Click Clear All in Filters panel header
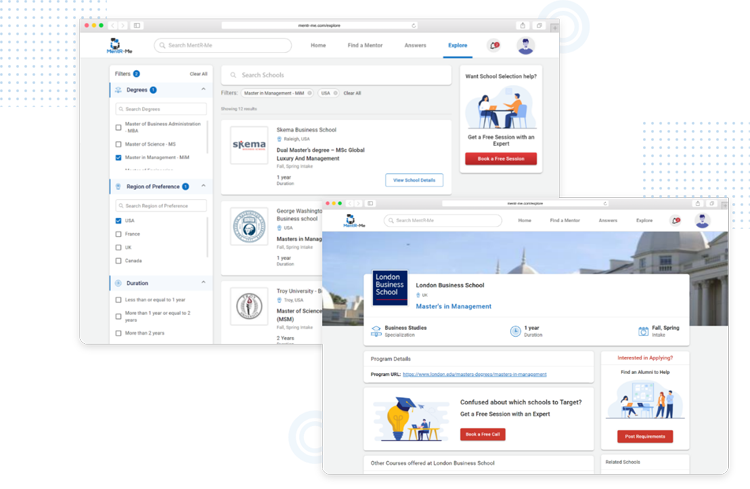750x489 pixels. [x=199, y=74]
